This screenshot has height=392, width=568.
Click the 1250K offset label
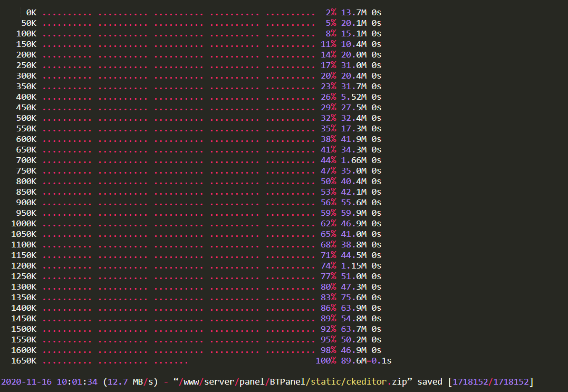click(24, 276)
